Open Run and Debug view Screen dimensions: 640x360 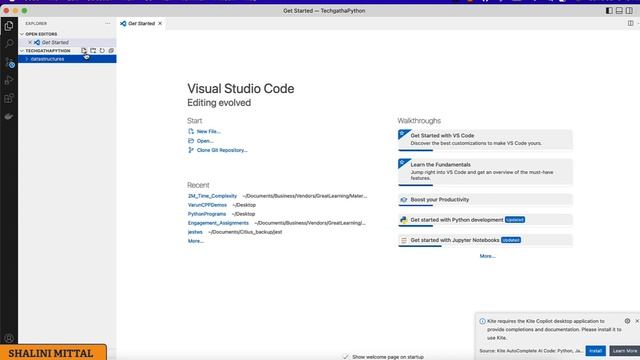pyautogui.click(x=9, y=80)
